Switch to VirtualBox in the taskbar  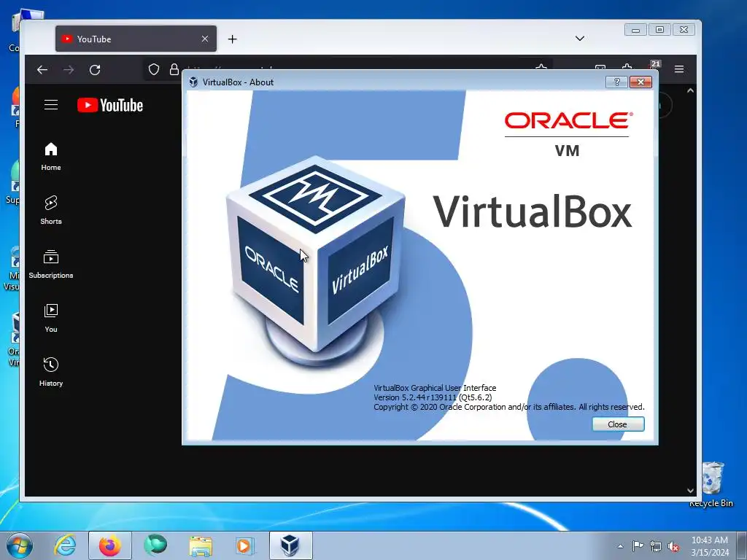point(290,545)
